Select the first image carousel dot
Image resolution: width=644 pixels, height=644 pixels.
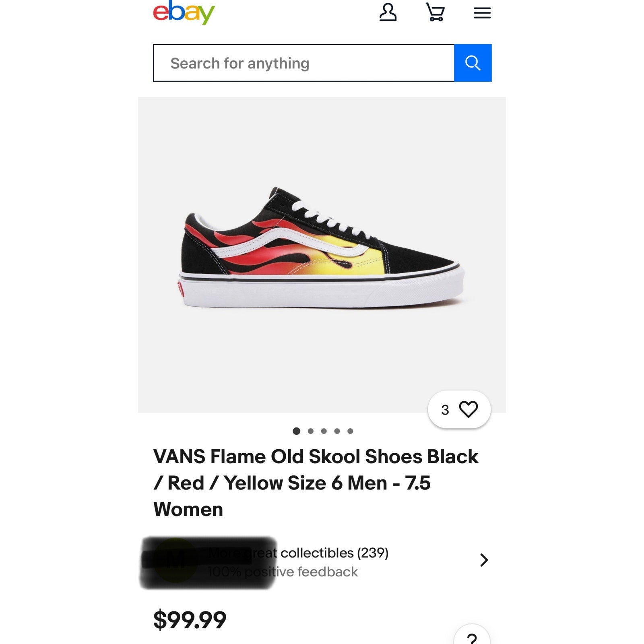coord(297,431)
